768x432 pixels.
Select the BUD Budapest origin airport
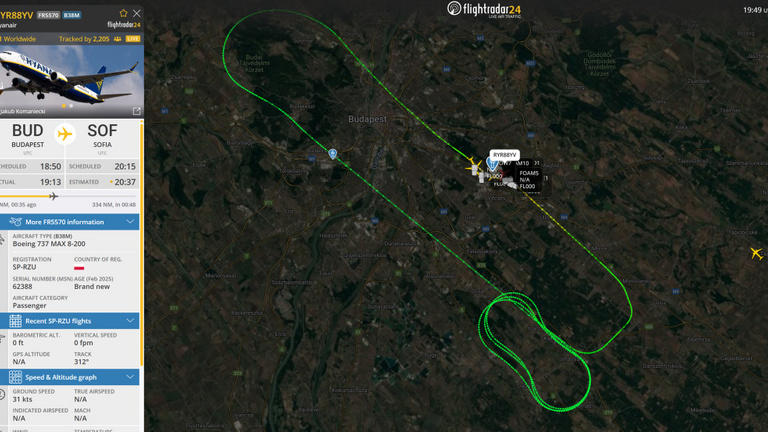pos(27,136)
